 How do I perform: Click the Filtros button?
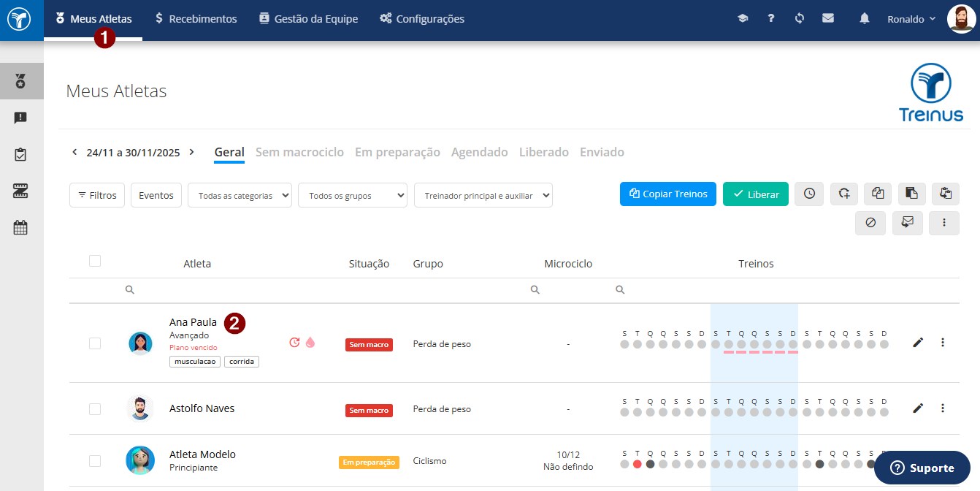pyautogui.click(x=97, y=195)
